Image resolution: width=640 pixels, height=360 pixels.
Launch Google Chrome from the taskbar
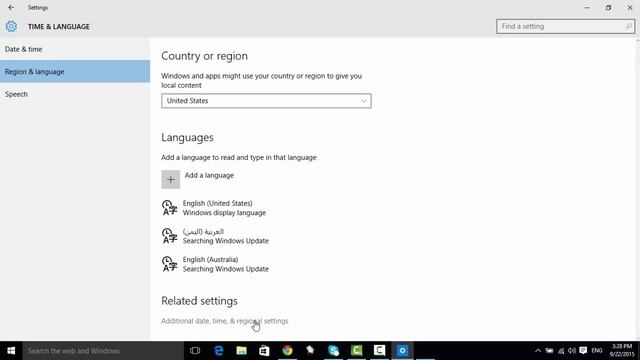tap(287, 351)
